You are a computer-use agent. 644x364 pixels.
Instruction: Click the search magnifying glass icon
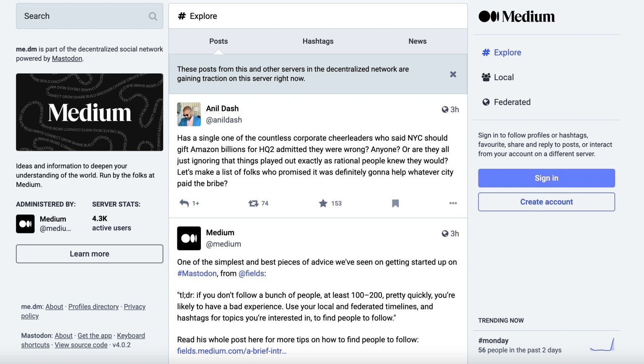153,16
